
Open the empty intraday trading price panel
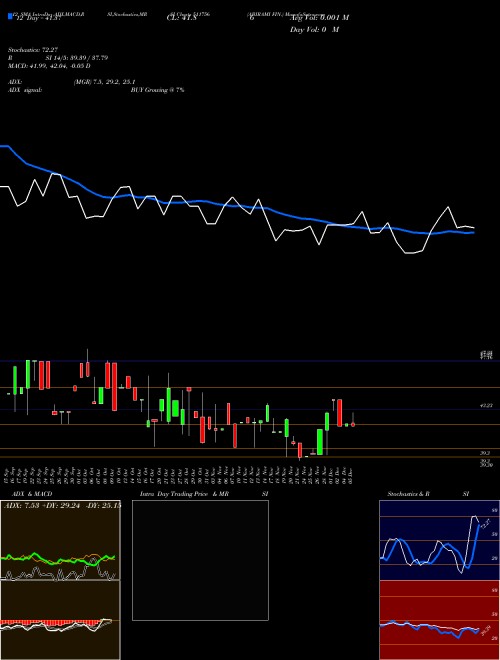coord(200,560)
